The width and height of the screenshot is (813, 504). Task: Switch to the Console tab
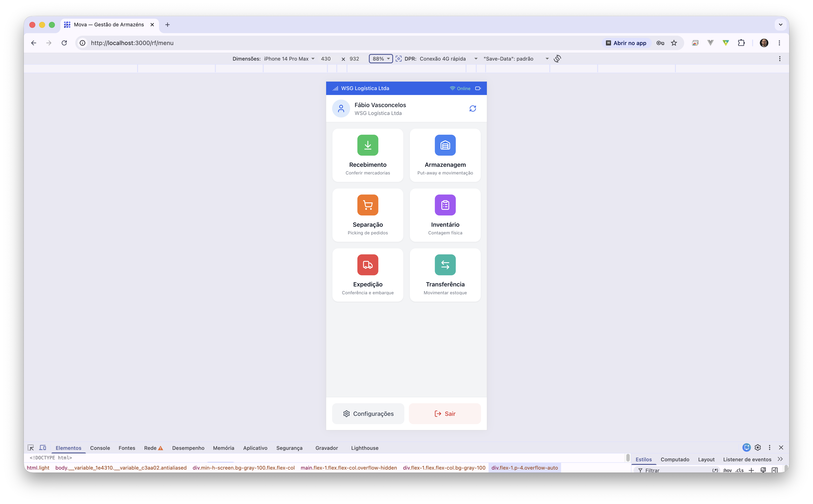tap(100, 448)
